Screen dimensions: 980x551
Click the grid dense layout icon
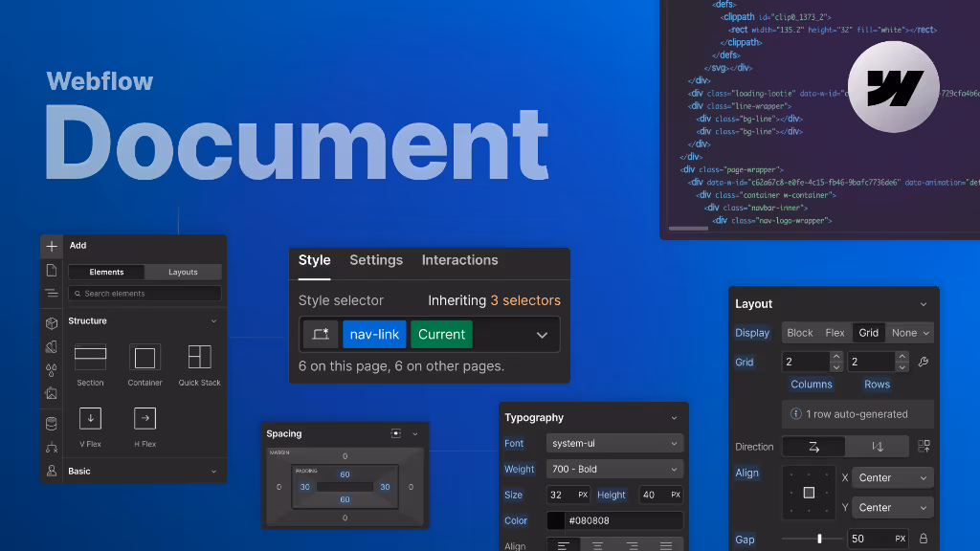(924, 446)
